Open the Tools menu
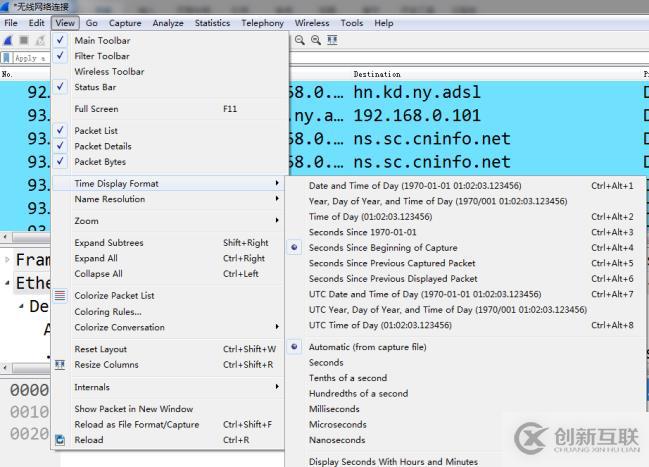This screenshot has height=467, width=649. 352,23
